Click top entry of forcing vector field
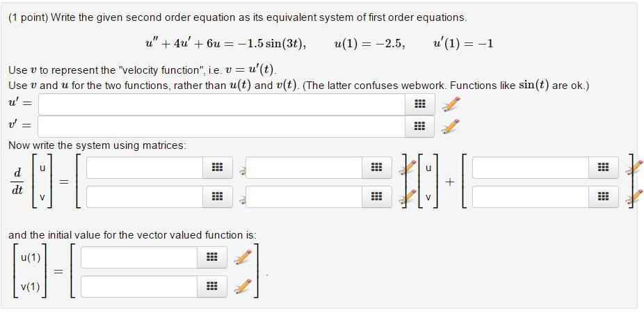 [x=531, y=168]
